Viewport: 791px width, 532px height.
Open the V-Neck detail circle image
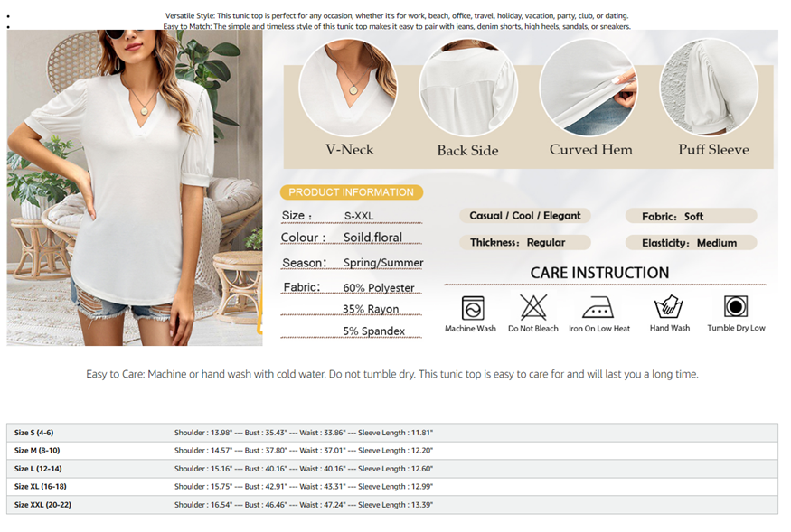coord(348,88)
